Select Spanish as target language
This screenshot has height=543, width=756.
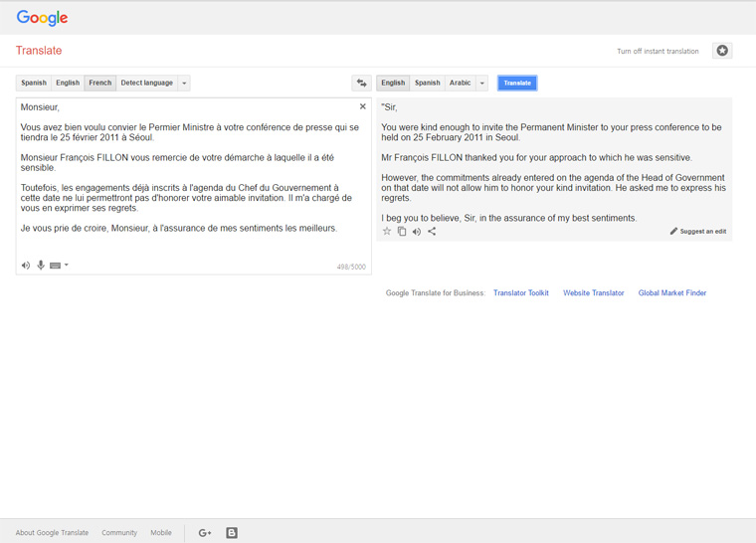pyautogui.click(x=427, y=83)
